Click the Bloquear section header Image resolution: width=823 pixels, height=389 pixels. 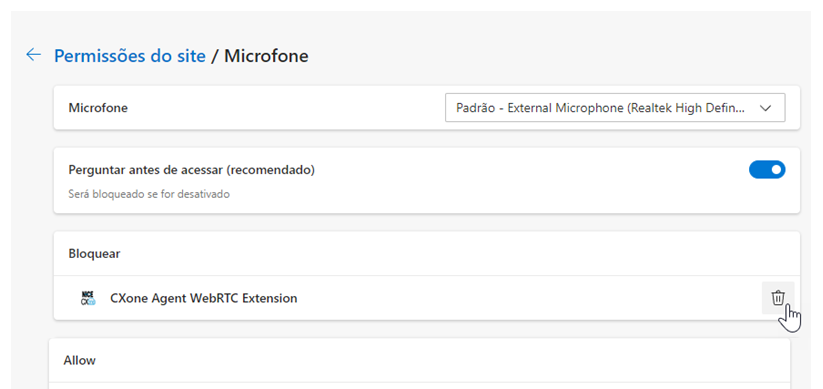(x=94, y=254)
